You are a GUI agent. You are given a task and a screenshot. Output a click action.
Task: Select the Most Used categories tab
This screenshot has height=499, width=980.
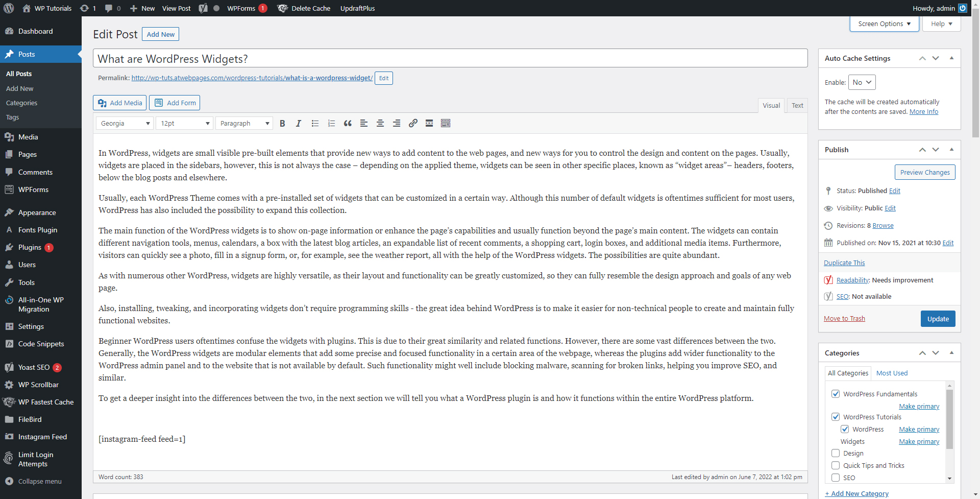892,373
